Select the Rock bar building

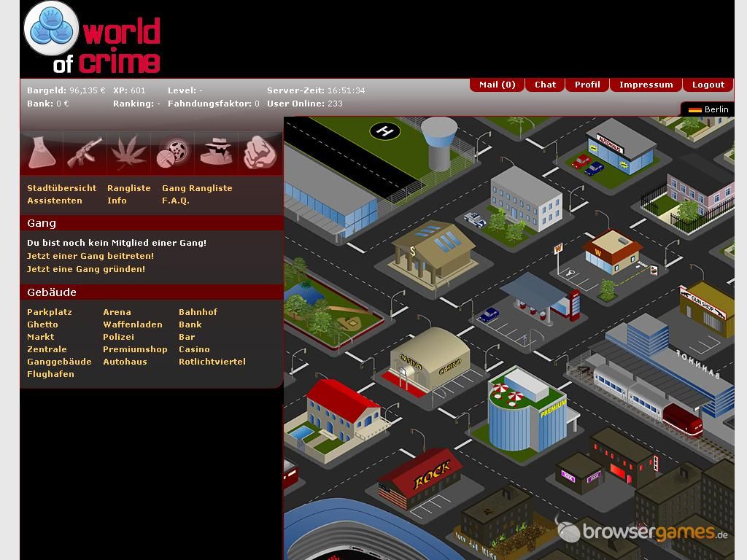(x=419, y=478)
